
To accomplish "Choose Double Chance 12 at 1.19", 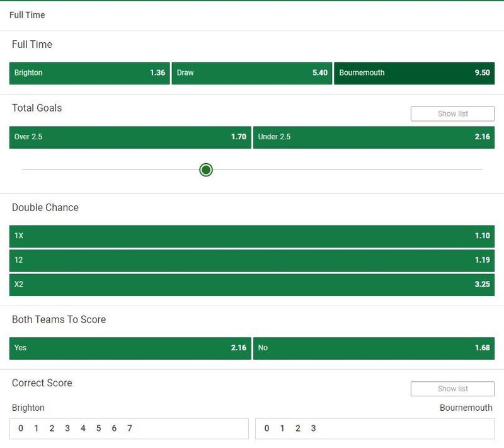I will point(252,261).
